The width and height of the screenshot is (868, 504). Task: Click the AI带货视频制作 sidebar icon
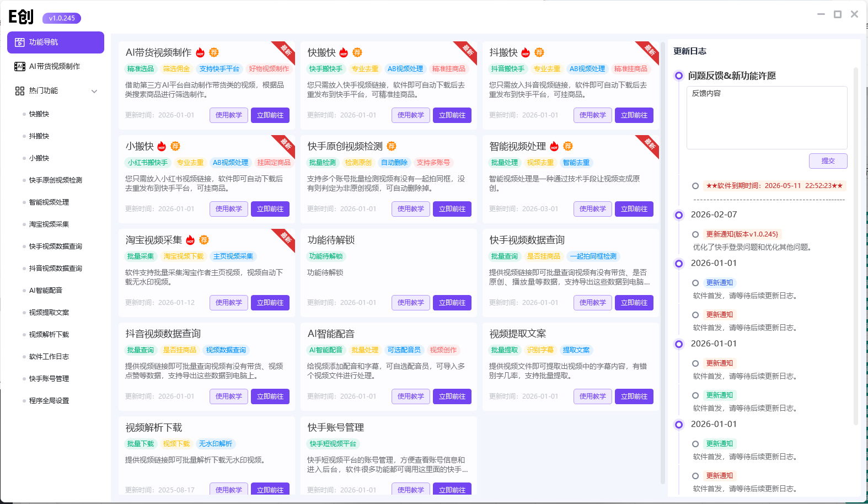point(20,67)
